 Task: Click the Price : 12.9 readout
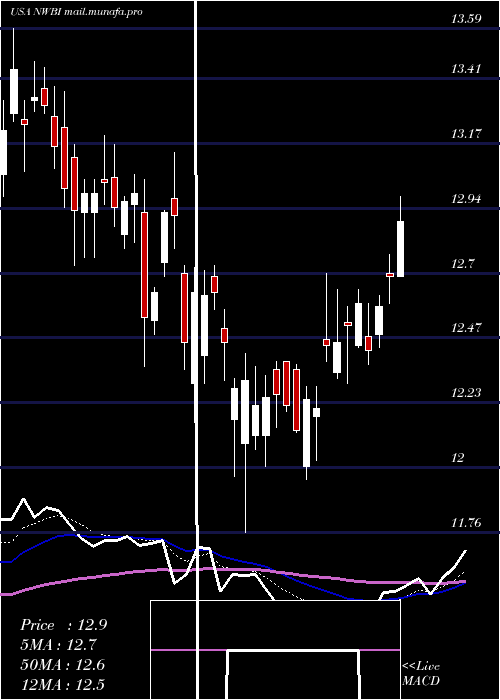[63, 625]
